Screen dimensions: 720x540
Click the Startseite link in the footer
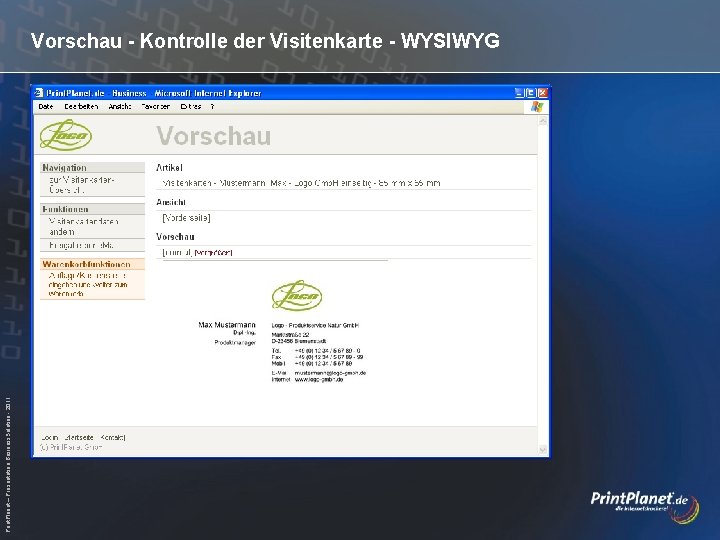point(79,438)
